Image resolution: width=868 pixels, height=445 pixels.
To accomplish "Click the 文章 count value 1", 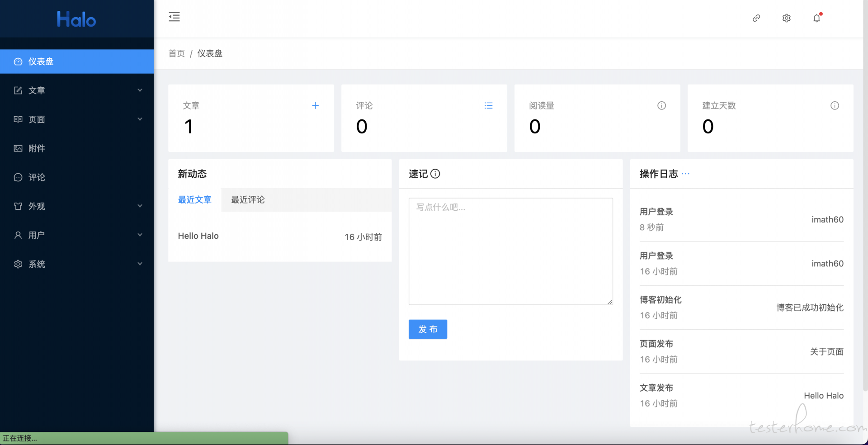I will pyautogui.click(x=189, y=127).
